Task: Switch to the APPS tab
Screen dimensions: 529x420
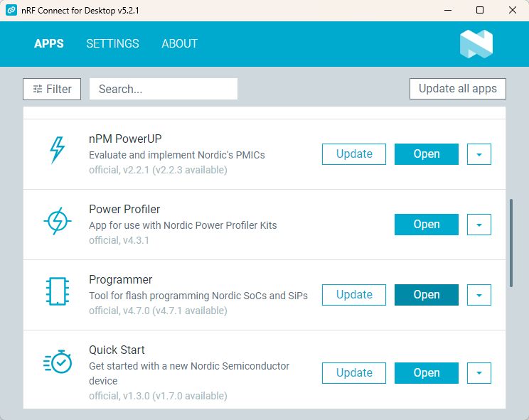Action: point(49,43)
